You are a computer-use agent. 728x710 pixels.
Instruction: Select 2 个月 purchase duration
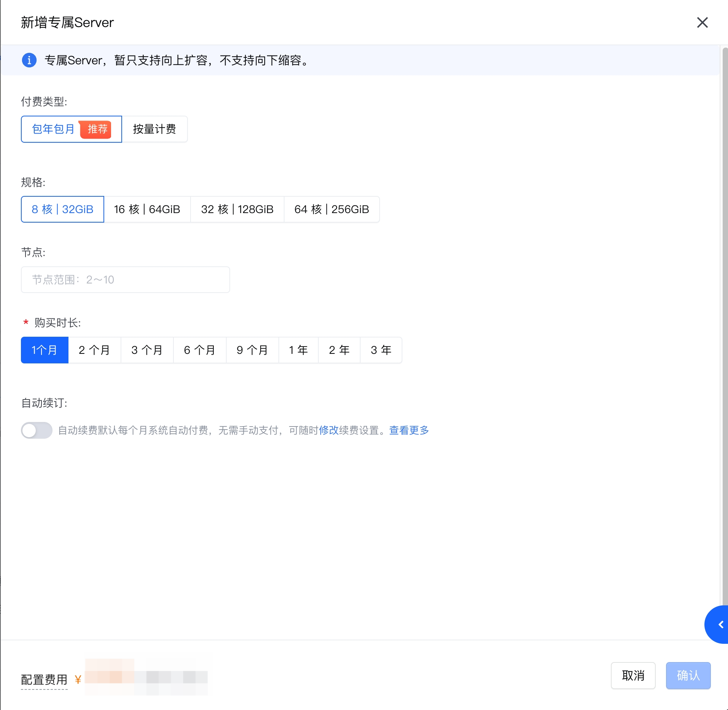point(94,350)
